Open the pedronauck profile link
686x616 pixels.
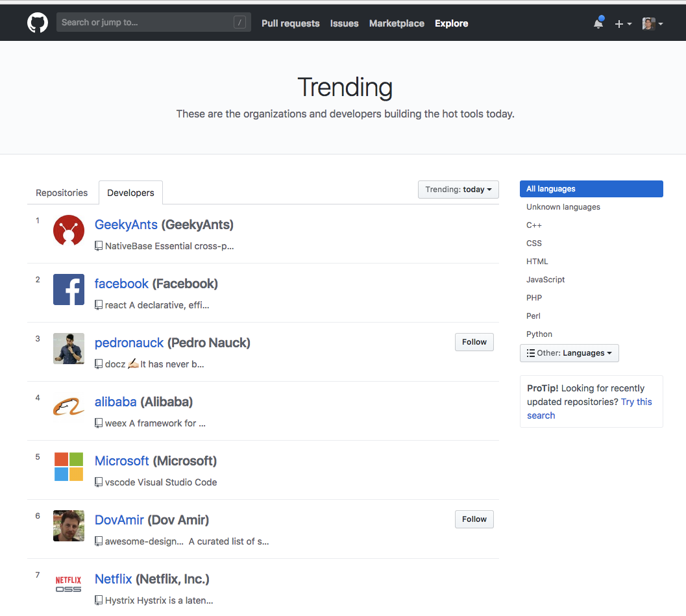(129, 343)
